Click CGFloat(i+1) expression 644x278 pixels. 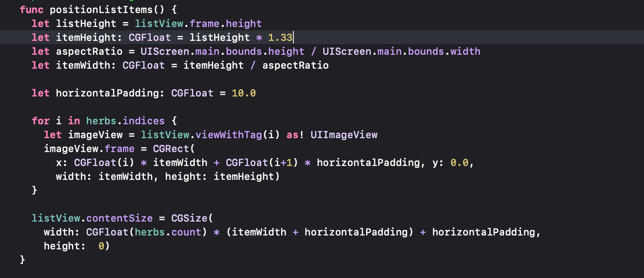[x=262, y=163]
